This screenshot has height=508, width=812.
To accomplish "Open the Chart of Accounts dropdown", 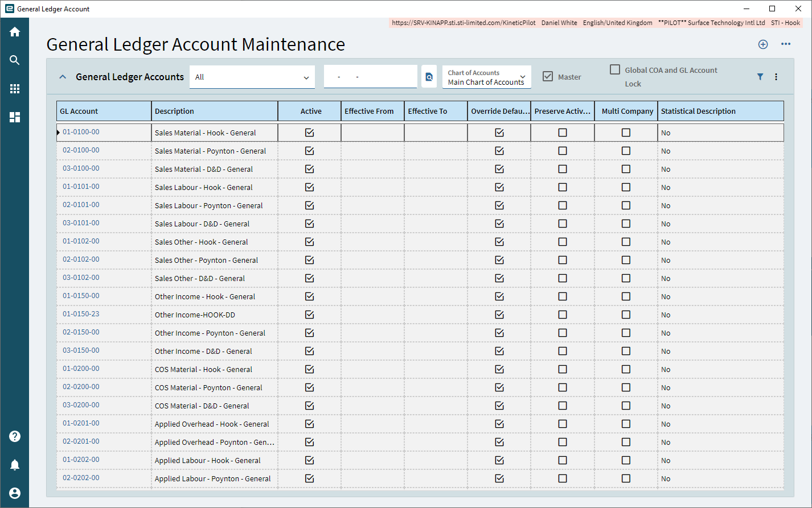I will coord(486,76).
